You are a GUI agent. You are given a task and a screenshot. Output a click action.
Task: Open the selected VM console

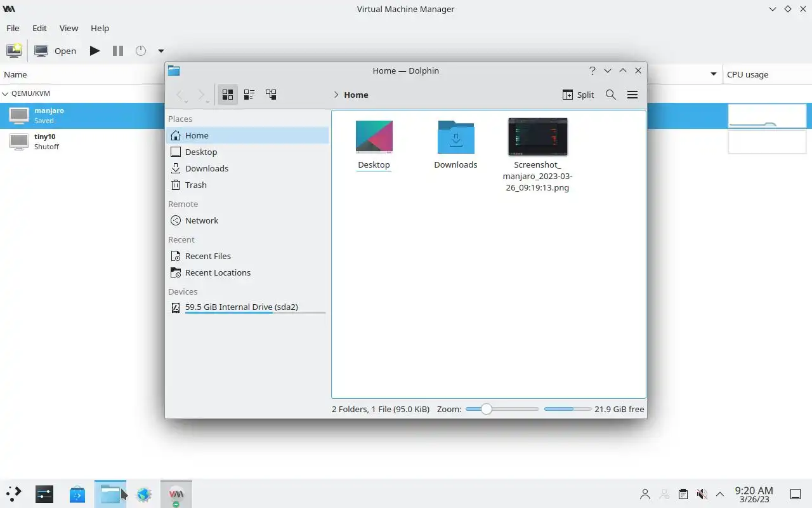point(56,51)
